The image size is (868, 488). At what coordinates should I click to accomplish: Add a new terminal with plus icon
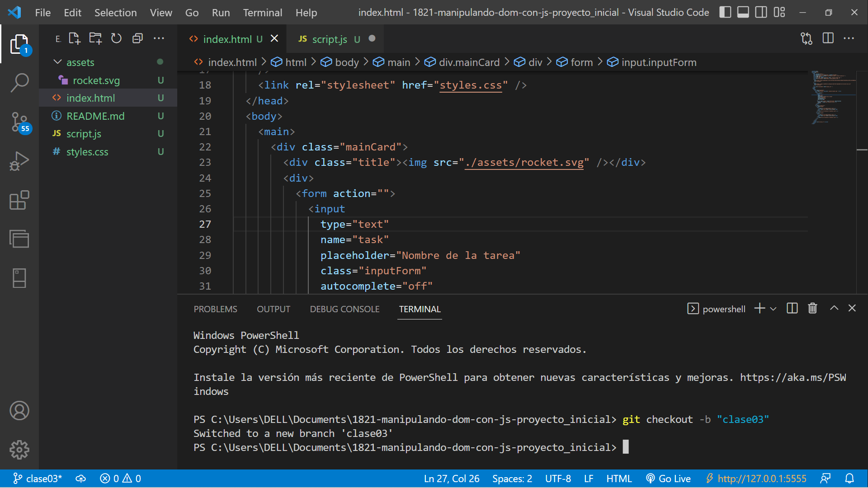759,309
